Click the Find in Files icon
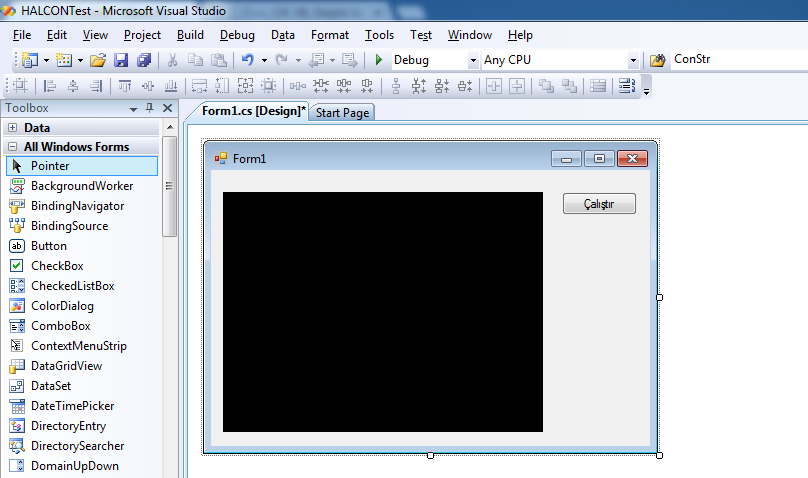This screenshot has height=478, width=808. pos(657,60)
